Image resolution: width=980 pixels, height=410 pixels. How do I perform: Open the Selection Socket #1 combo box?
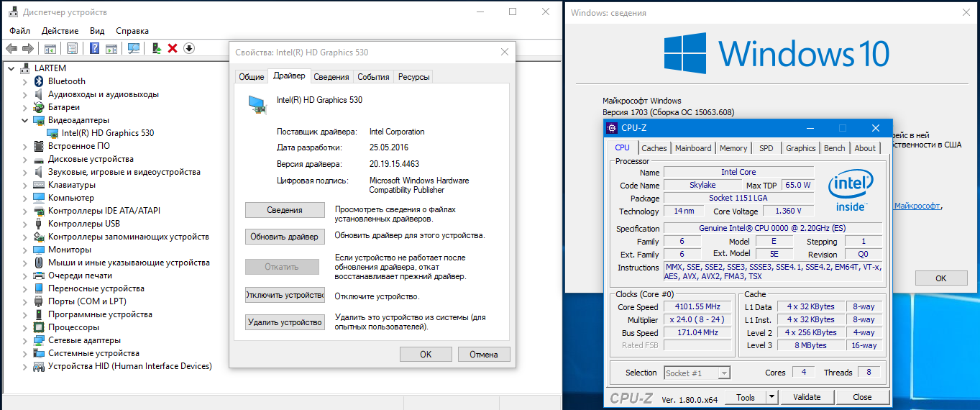(697, 373)
